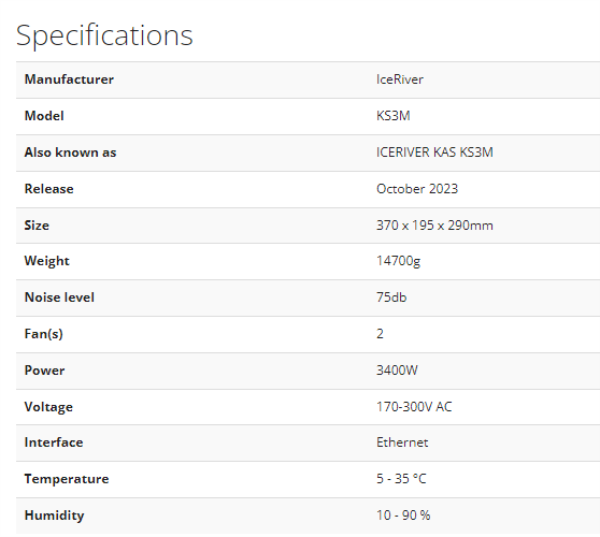This screenshot has height=537, width=600.
Task: Select the Noise level label
Action: click(x=59, y=297)
